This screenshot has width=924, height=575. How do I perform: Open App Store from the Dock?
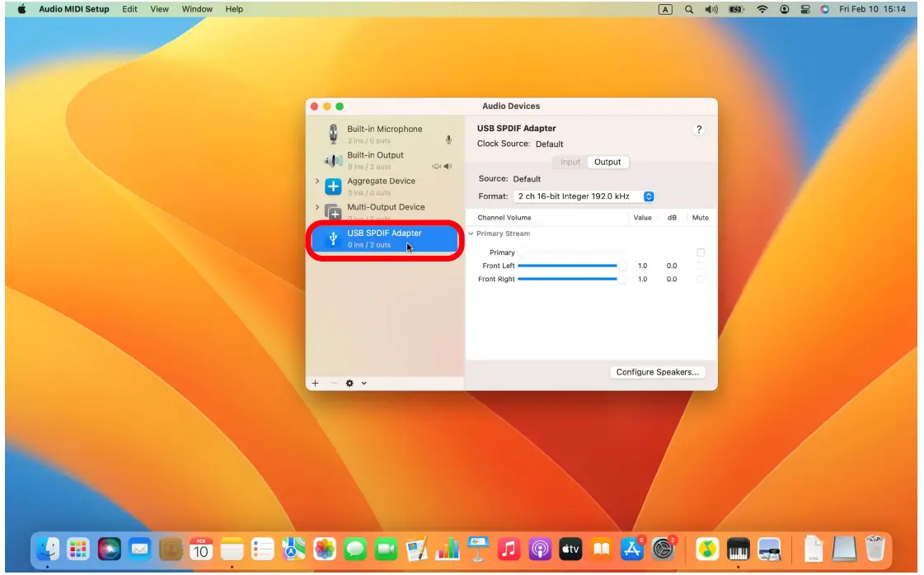click(631, 549)
